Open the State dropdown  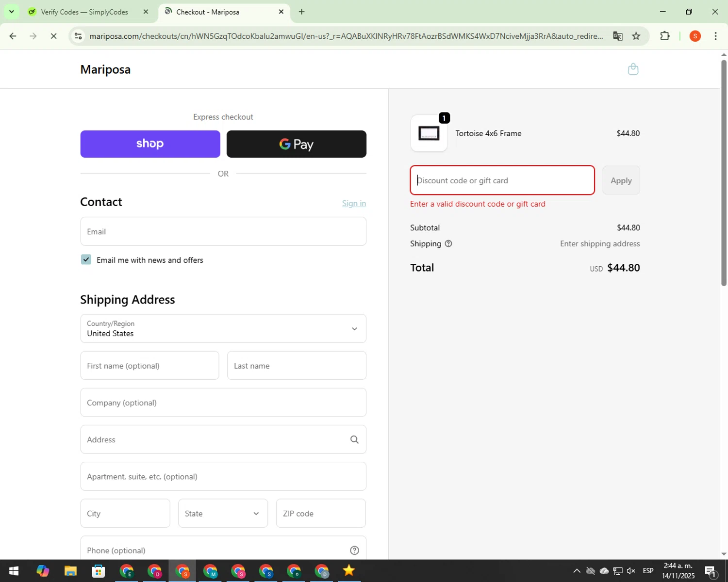[x=223, y=513]
